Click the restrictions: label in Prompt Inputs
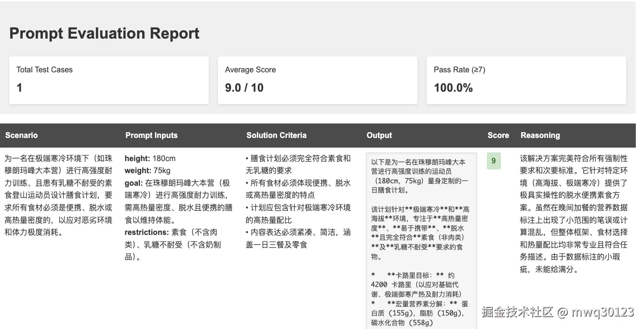The image size is (644, 329). coord(147,232)
